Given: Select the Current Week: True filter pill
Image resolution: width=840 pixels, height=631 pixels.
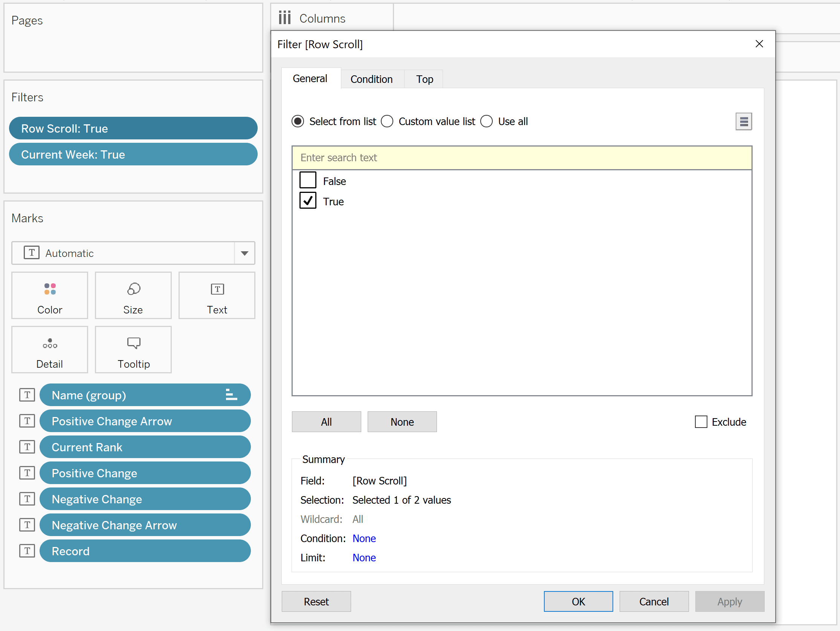Looking at the screenshot, I should [133, 154].
